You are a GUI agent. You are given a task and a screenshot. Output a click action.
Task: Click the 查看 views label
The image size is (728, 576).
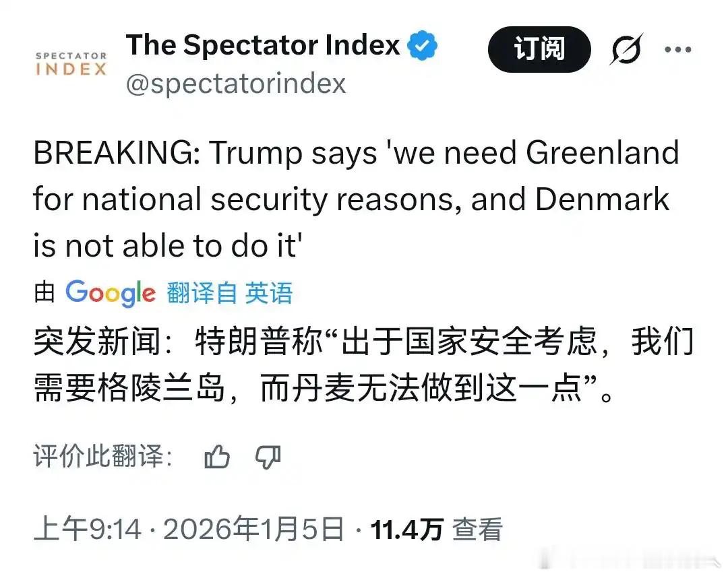click(x=477, y=530)
